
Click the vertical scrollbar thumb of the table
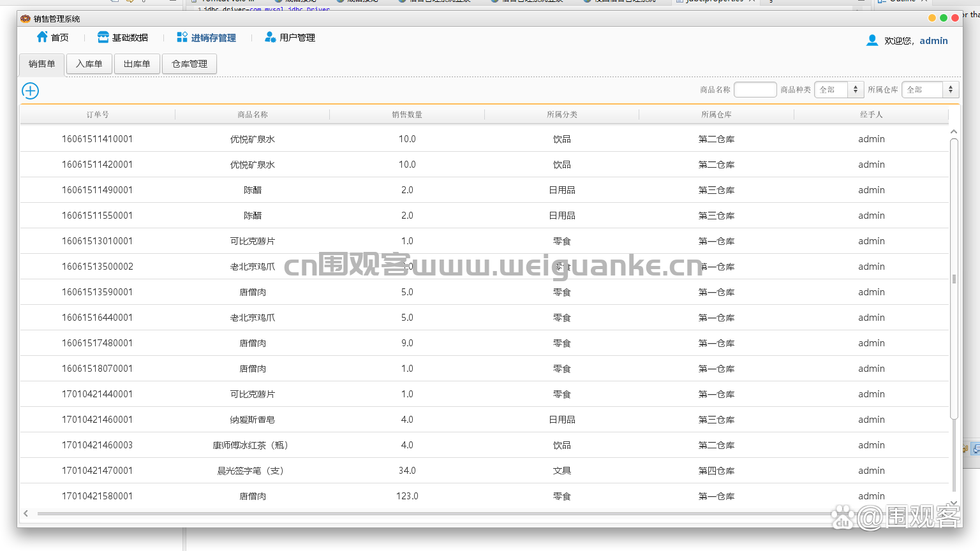click(954, 279)
